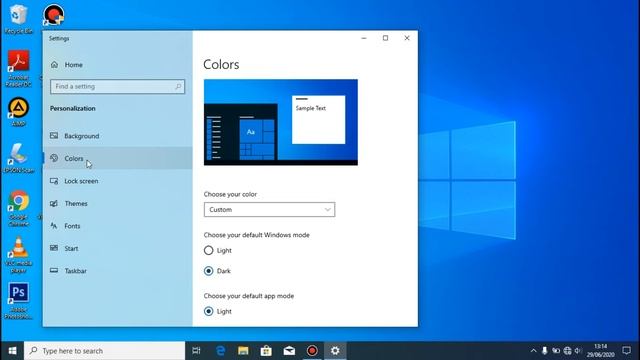This screenshot has height=360, width=640.
Task: Open Microsoft Store from the taskbar
Action: click(x=266, y=351)
